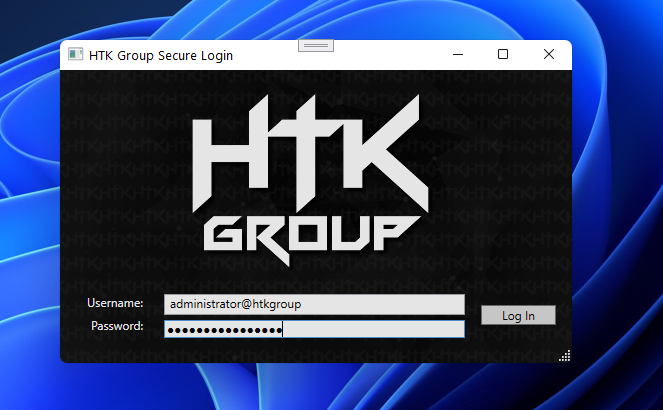The height and width of the screenshot is (410, 663).
Task: Click the HTK Group logo image
Action: click(310, 180)
